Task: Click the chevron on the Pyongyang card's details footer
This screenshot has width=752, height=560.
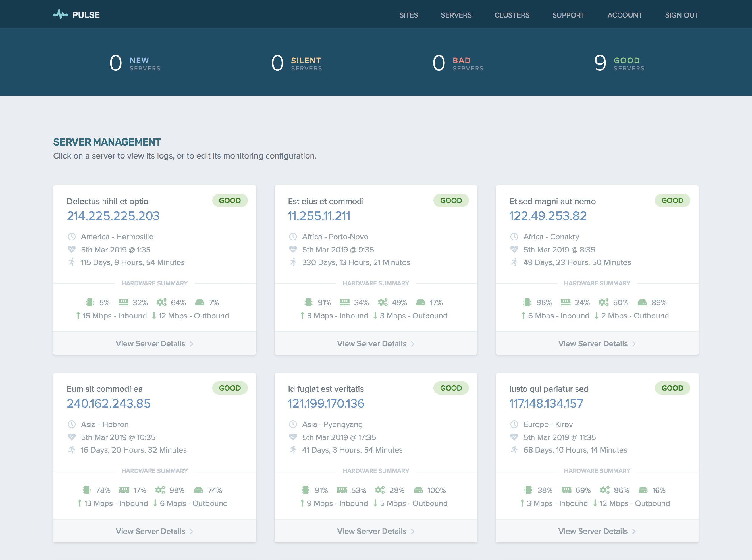Action: pyautogui.click(x=413, y=532)
